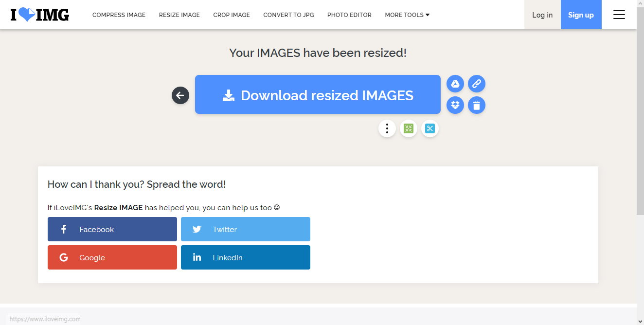The width and height of the screenshot is (644, 325).
Task: Open the hamburger menu
Action: (619, 15)
